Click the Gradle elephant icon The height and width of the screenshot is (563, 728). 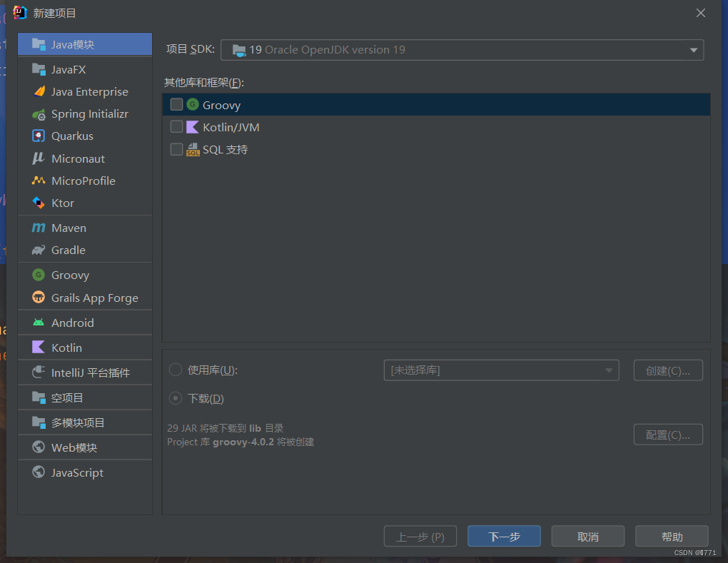pyautogui.click(x=39, y=250)
